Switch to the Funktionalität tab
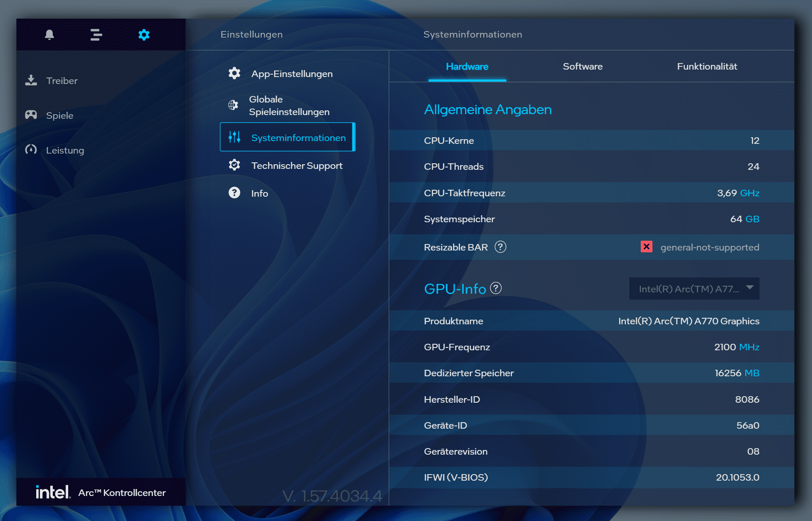 click(x=707, y=66)
